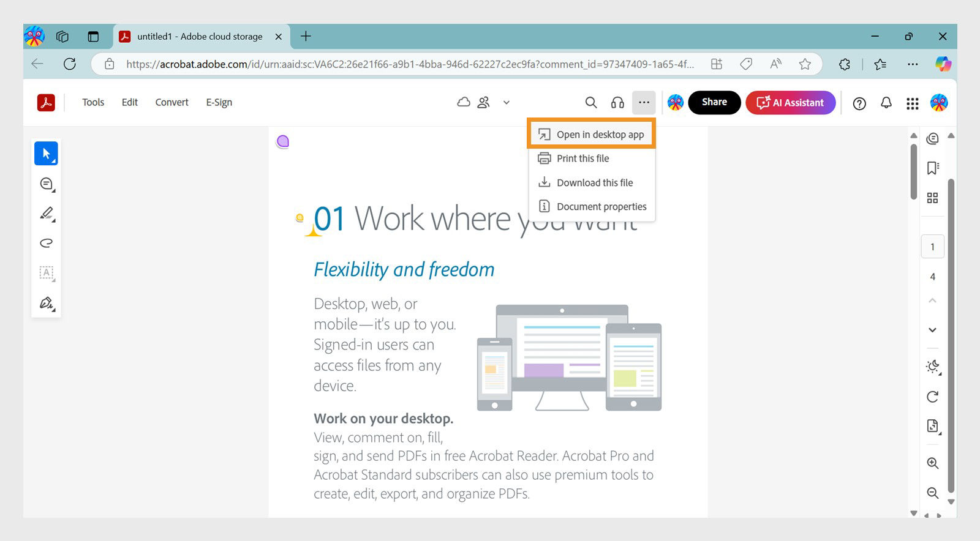Expand the chevron beside the people icon
Screen dimensions: 980x541
tap(507, 103)
